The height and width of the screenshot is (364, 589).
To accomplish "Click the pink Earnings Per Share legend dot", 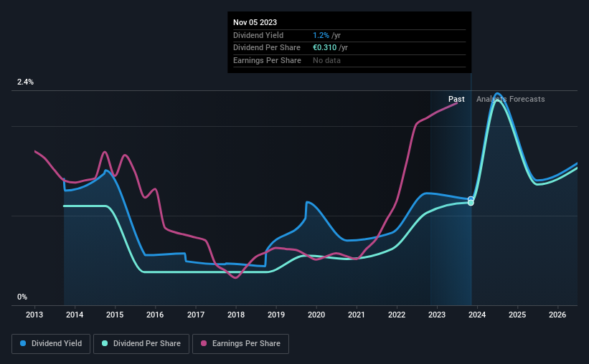I will click(x=204, y=343).
